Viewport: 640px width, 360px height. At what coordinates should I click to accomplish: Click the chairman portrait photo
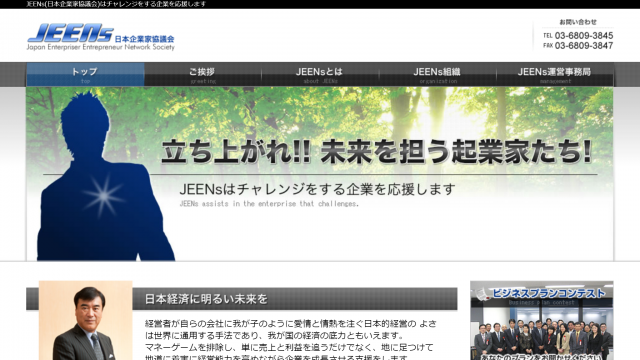pyautogui.click(x=86, y=320)
